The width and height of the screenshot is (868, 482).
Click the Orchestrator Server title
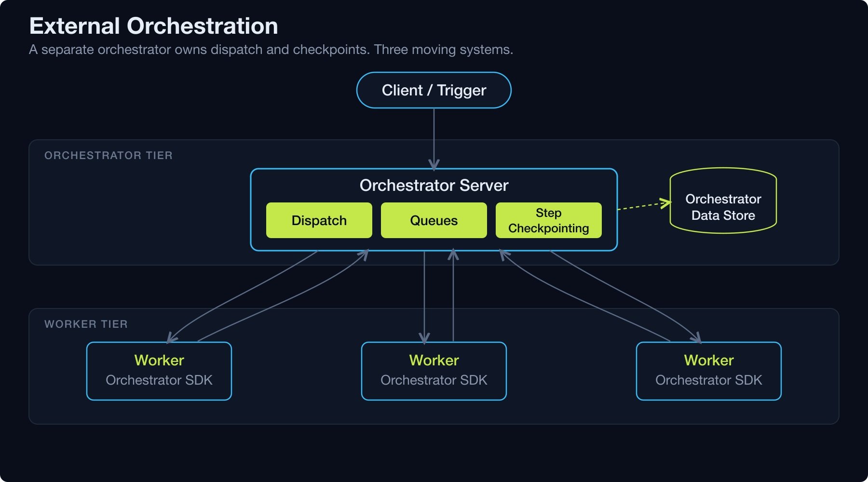(x=434, y=185)
